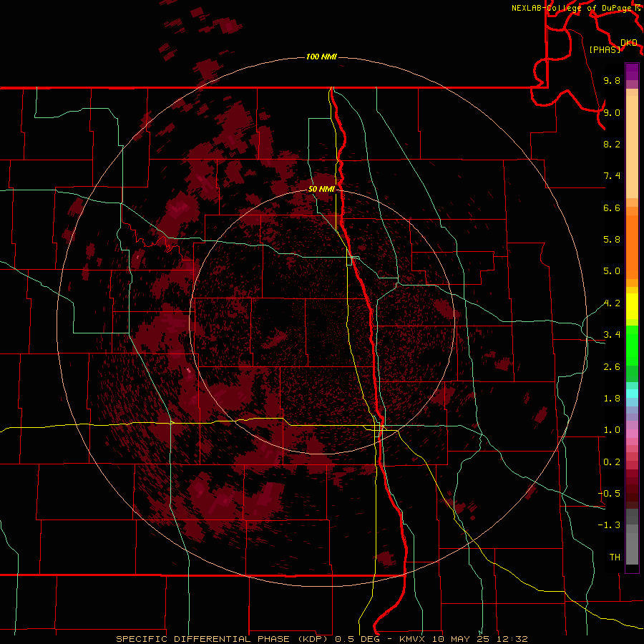Click the 5.8 scale label
This screenshot has height=644, width=644.
tap(612, 240)
